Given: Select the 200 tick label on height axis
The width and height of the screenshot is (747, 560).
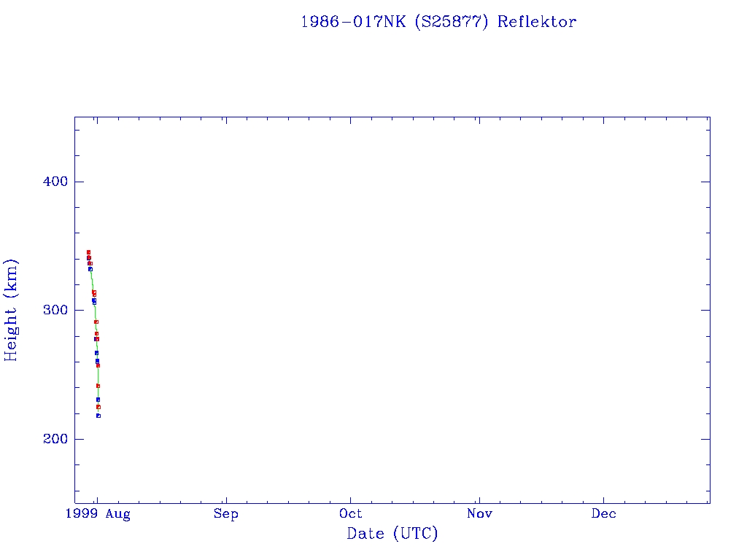Looking at the screenshot, I should pos(50,439).
